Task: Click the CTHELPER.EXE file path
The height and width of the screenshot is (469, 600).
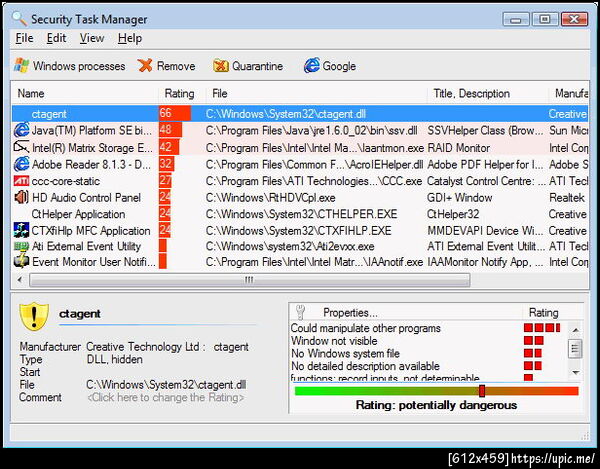Action: 302,214
